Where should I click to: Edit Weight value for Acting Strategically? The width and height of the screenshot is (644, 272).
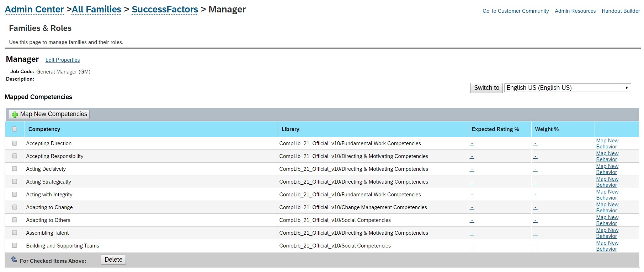pos(535,182)
